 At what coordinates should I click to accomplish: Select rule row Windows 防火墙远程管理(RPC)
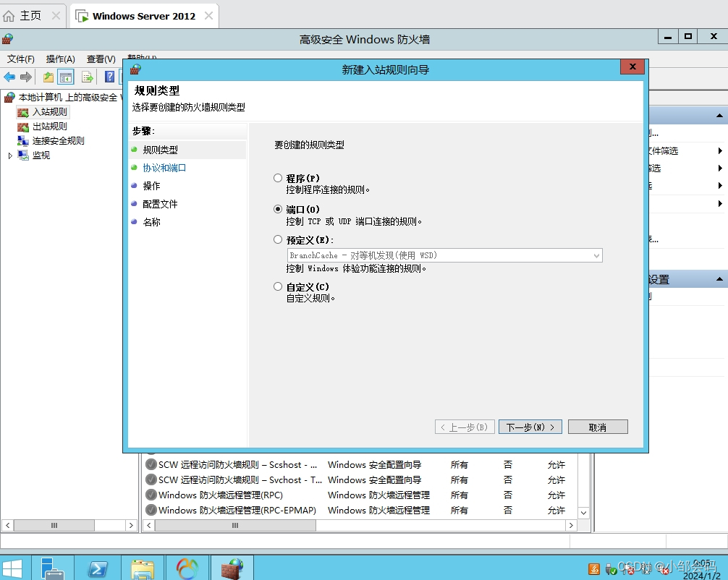tap(361, 495)
